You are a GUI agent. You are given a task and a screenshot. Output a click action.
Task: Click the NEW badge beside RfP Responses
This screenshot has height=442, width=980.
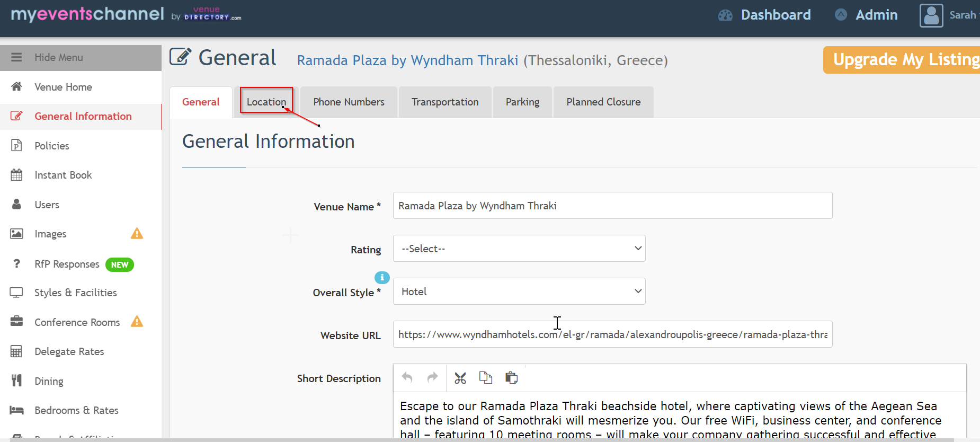[x=120, y=264]
